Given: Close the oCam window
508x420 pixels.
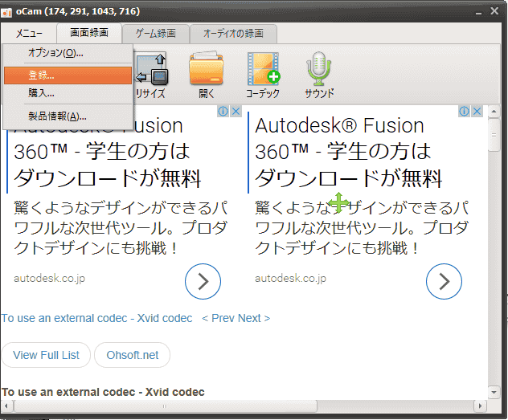Looking at the screenshot, I should click(x=494, y=11).
